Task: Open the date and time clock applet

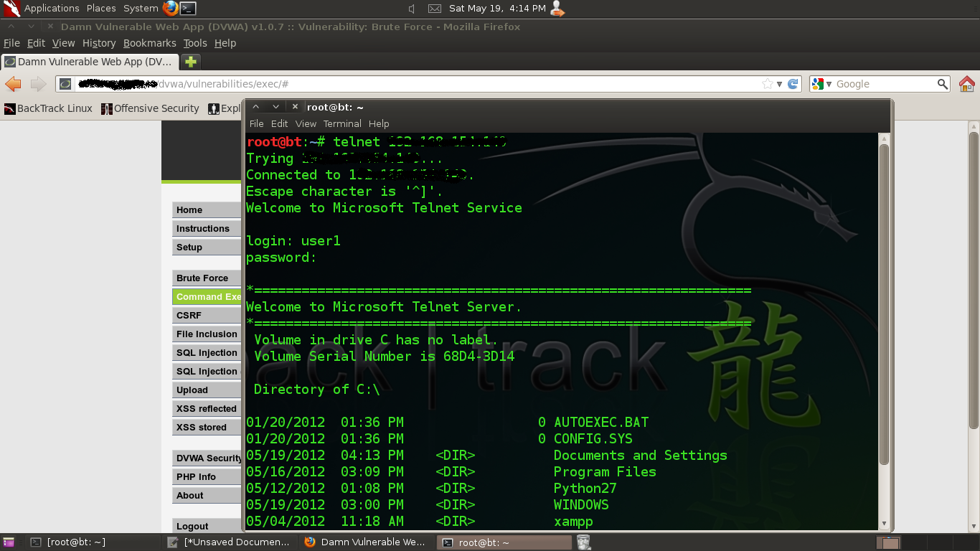Action: [497, 9]
